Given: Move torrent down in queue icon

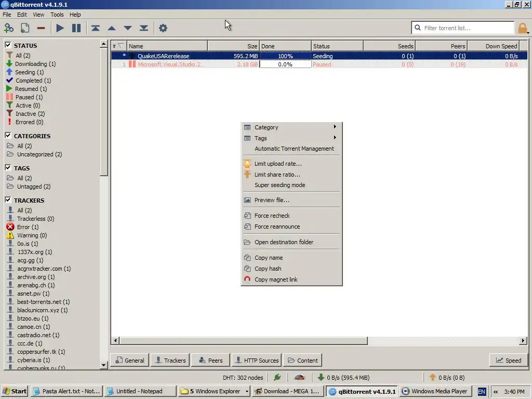Looking at the screenshot, I should (x=128, y=28).
